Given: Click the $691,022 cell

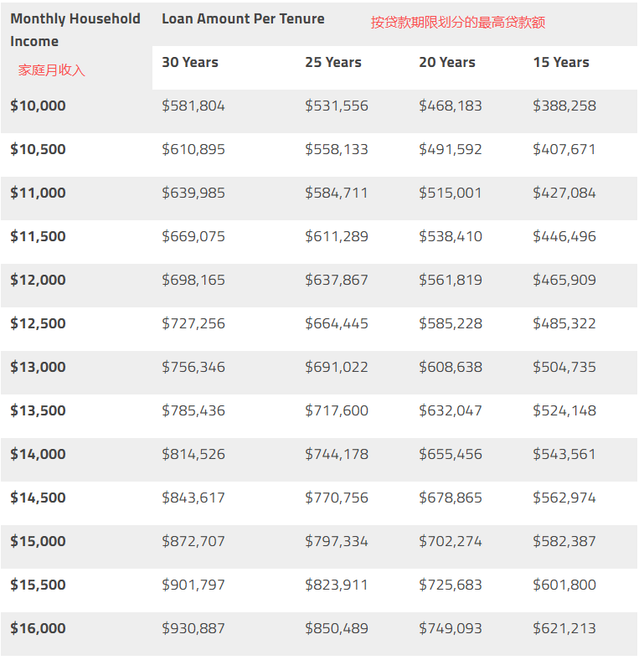Looking at the screenshot, I should [337, 367].
